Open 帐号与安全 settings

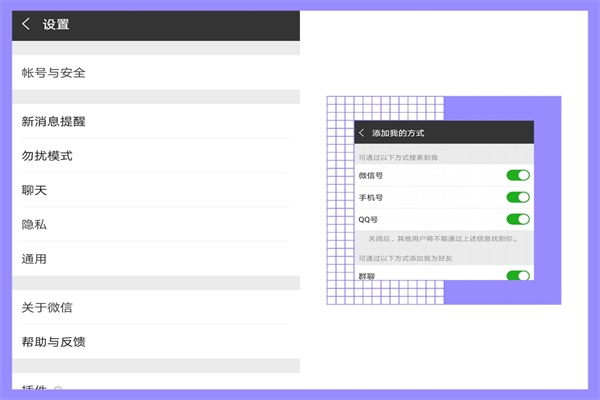(x=156, y=72)
